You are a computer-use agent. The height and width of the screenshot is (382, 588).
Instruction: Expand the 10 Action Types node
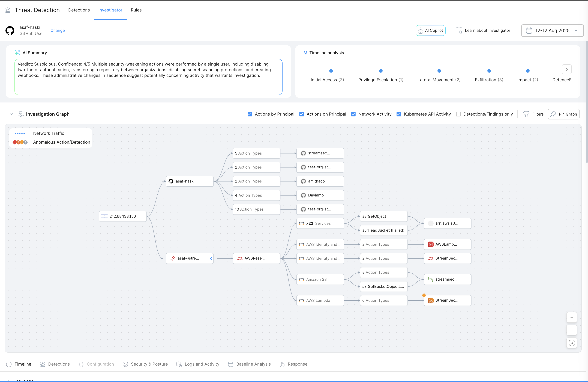[x=256, y=209]
